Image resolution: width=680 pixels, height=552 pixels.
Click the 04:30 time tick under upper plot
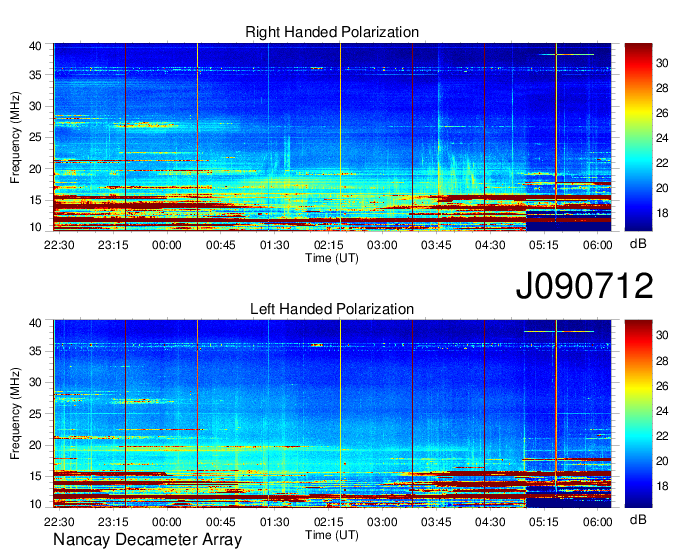490,245
